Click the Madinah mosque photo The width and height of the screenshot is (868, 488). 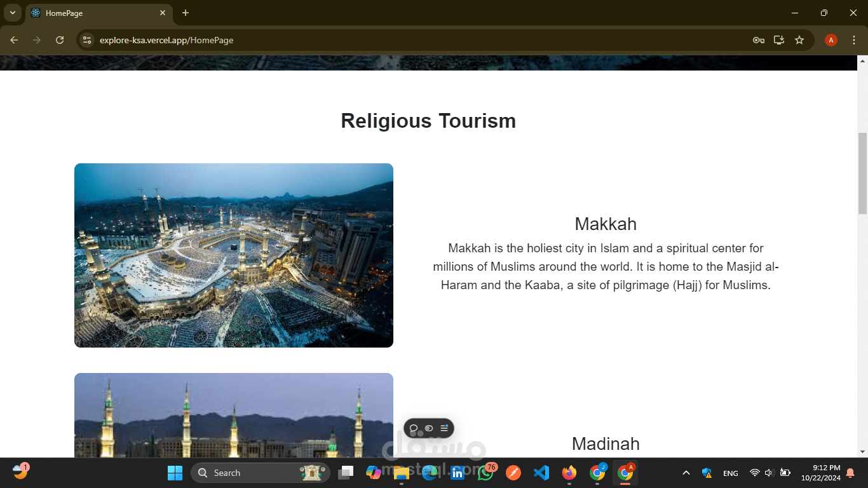pos(234,415)
